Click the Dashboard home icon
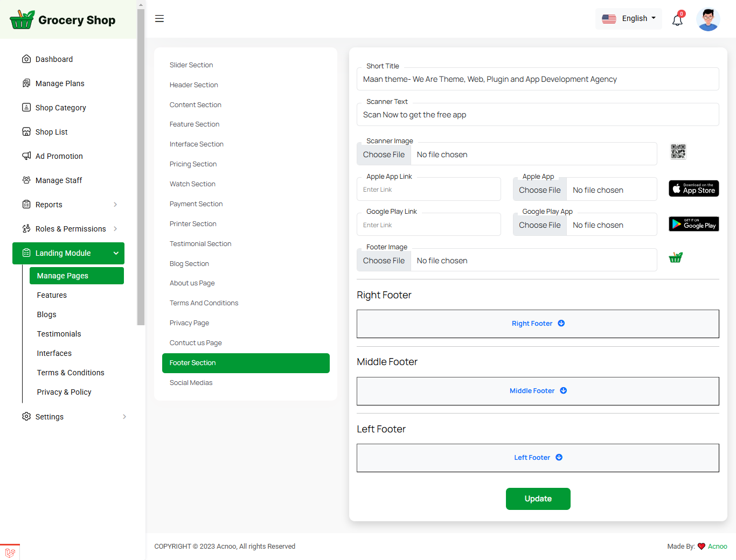 pyautogui.click(x=26, y=59)
